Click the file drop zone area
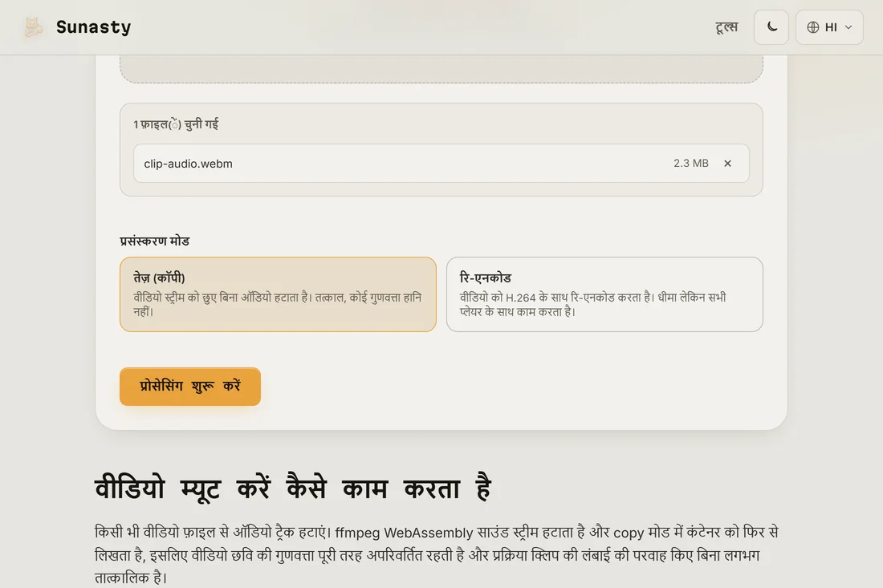Viewport: 883px width, 588px height. [x=441, y=69]
